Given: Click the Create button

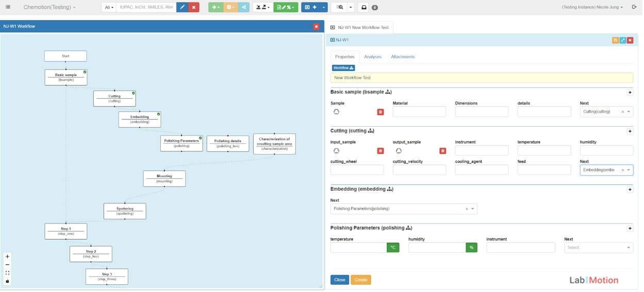Looking at the screenshot, I should coord(360,280).
